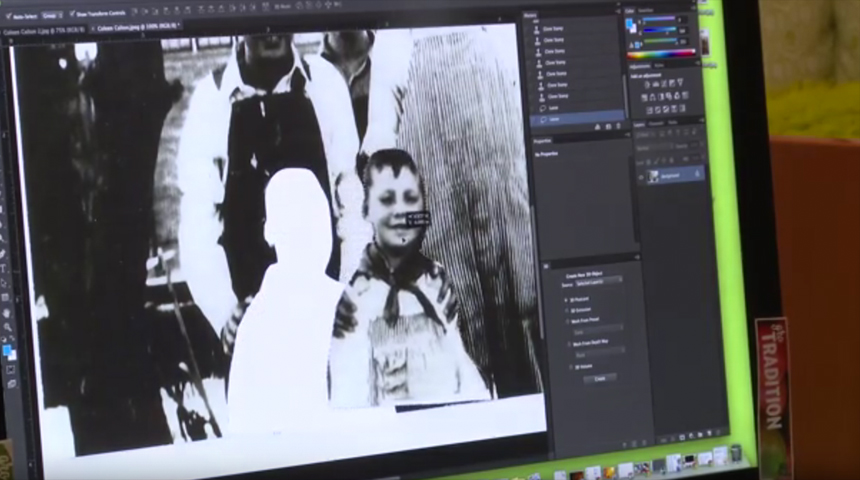
Task: Click the middle color channel slider
Action: (660, 30)
